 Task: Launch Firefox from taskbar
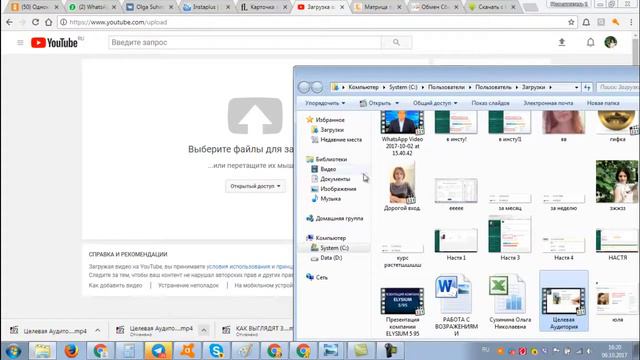click(71, 351)
